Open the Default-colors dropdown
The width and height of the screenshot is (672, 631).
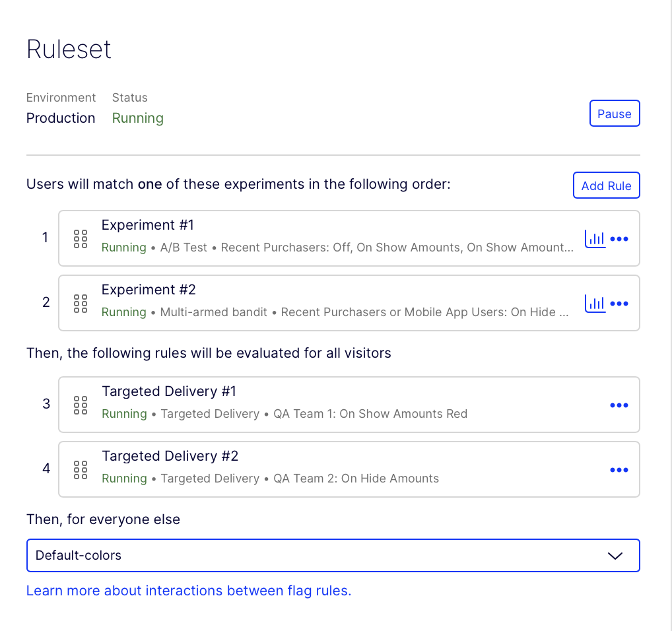317,555
